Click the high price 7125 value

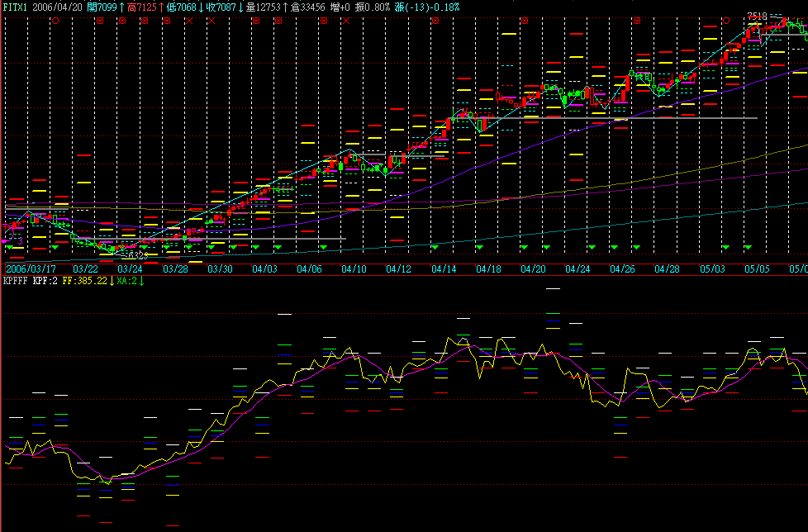coord(147,7)
